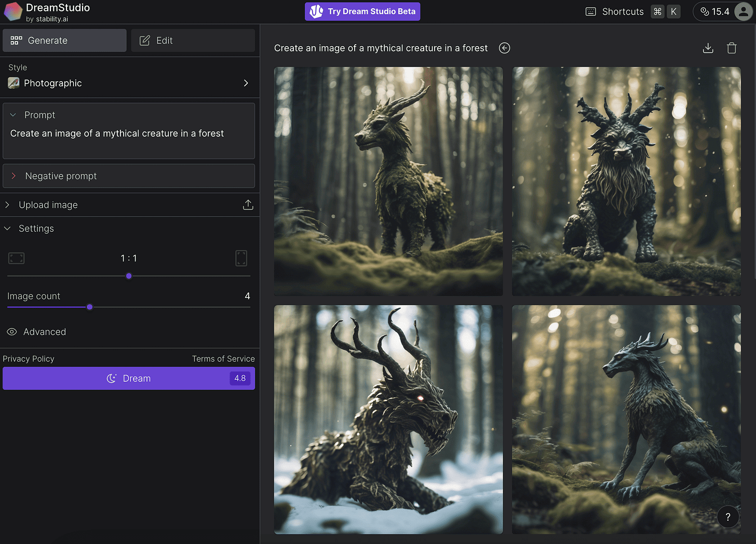Screen dimensions: 756x544
Task: Click the Dream generation button
Action: coord(129,378)
